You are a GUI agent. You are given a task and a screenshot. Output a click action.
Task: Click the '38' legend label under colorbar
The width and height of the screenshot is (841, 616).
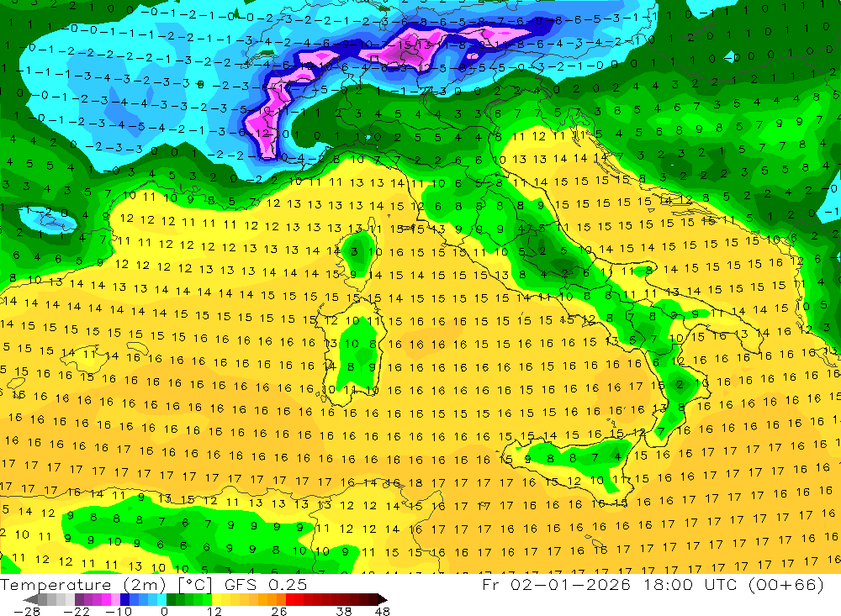tap(344, 611)
